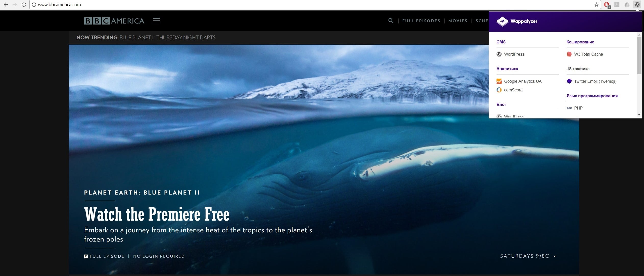Click 'FULL EPISODE' button on Blue Planet II

pyautogui.click(x=104, y=256)
